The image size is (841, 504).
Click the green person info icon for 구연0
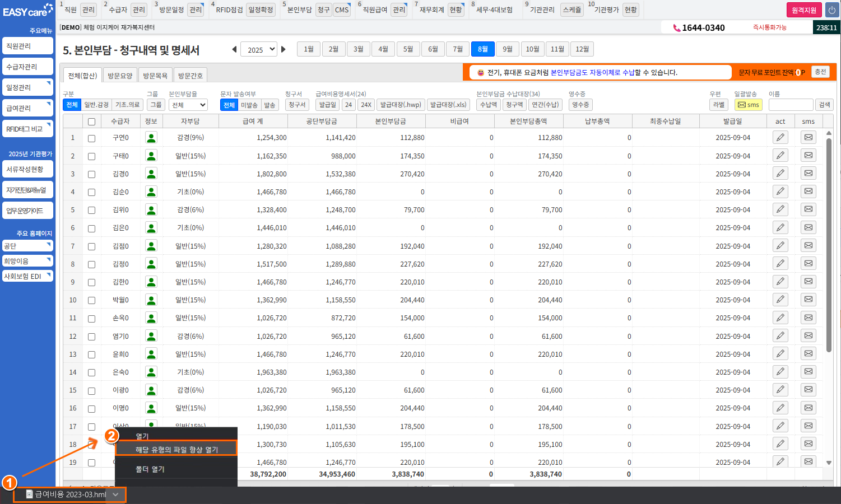pos(151,138)
